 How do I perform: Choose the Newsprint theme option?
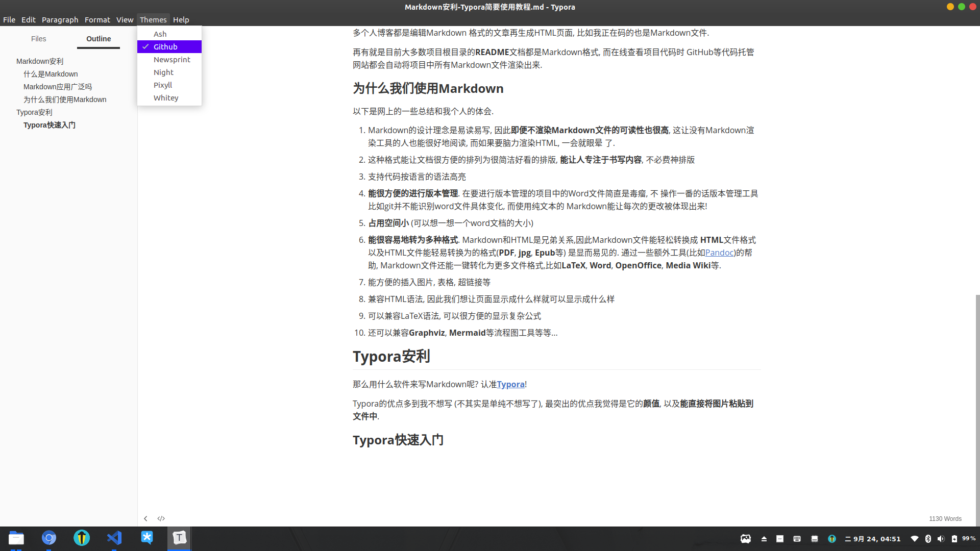coord(171,60)
